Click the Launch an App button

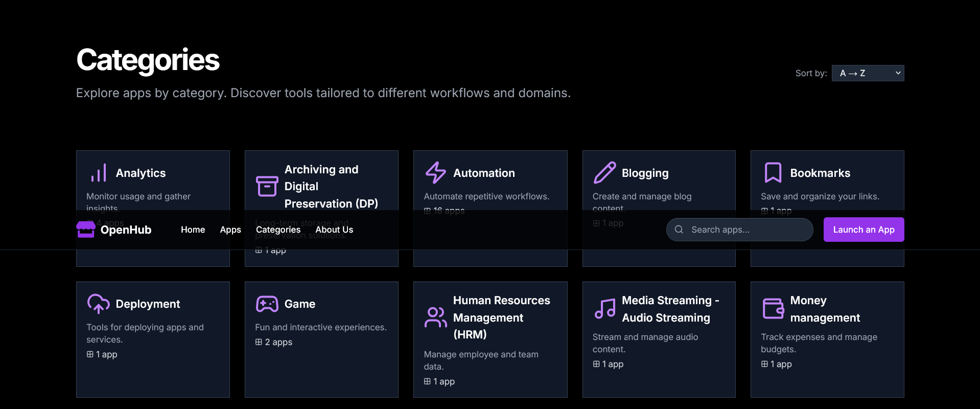tap(864, 230)
